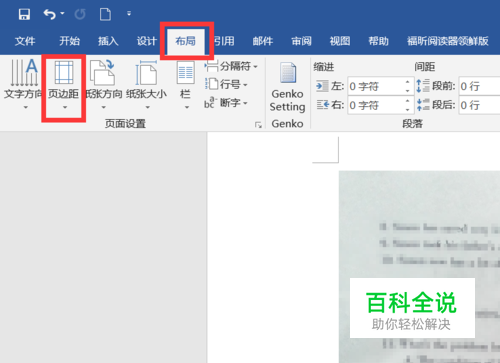
Task: Switch to the 引用 tab
Action: [x=224, y=41]
